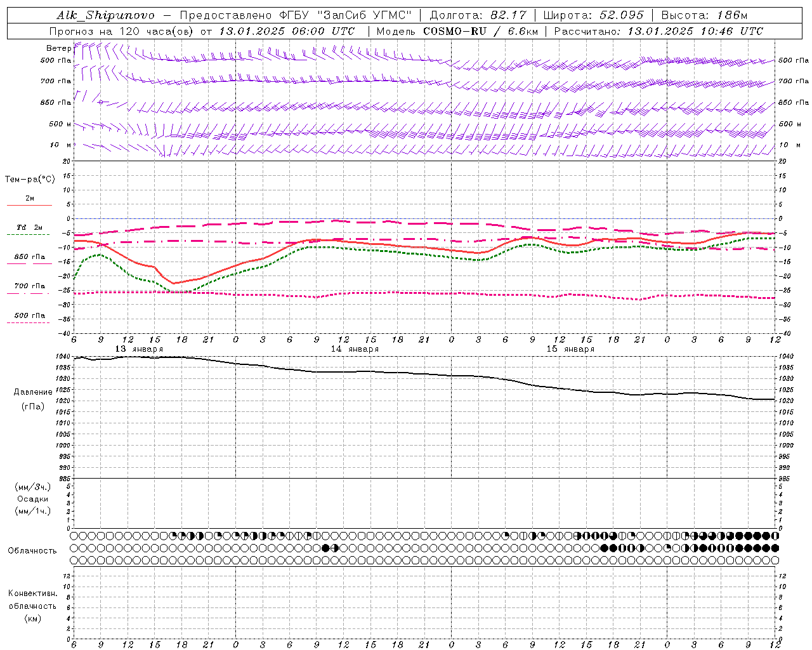Click the Высота: 186м header value
The width and height of the screenshot is (812, 650).
[704, 15]
